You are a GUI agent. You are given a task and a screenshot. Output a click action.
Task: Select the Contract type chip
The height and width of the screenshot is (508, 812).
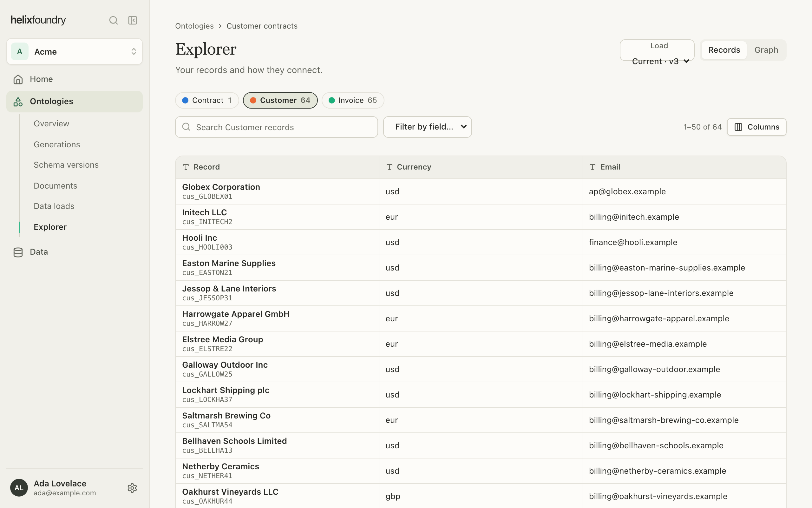(207, 100)
